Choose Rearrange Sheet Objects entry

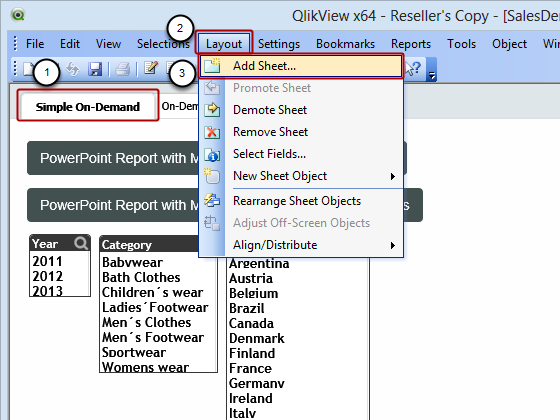[x=301, y=201]
